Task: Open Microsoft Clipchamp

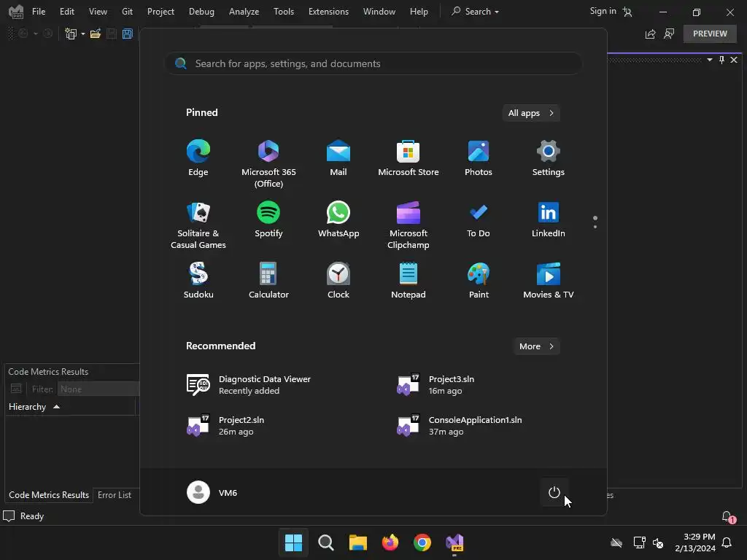Action: 409,225
